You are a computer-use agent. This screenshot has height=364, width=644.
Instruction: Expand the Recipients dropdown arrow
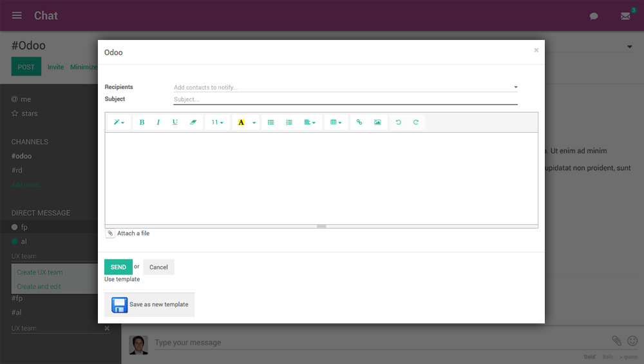point(516,87)
